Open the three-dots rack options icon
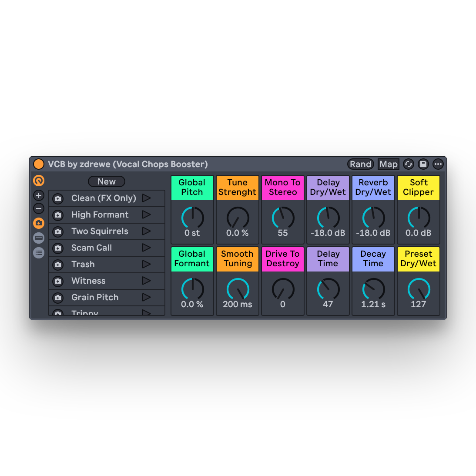Screen dimensions: 476x476 coord(438,164)
